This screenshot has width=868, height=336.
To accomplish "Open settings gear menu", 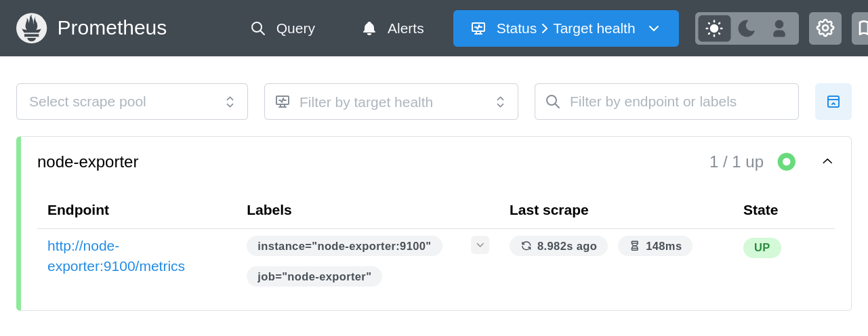I will 825,28.
